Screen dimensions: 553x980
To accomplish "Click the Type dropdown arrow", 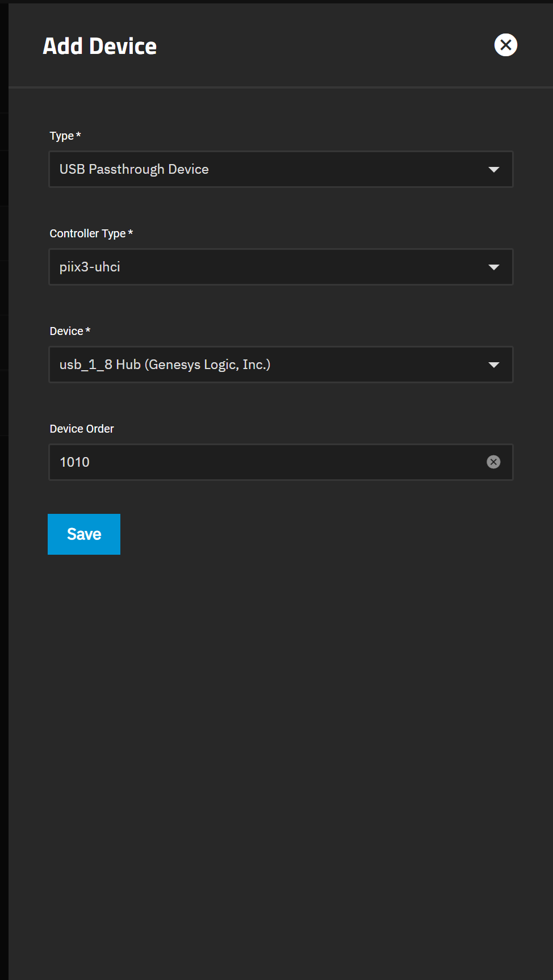I will click(494, 170).
